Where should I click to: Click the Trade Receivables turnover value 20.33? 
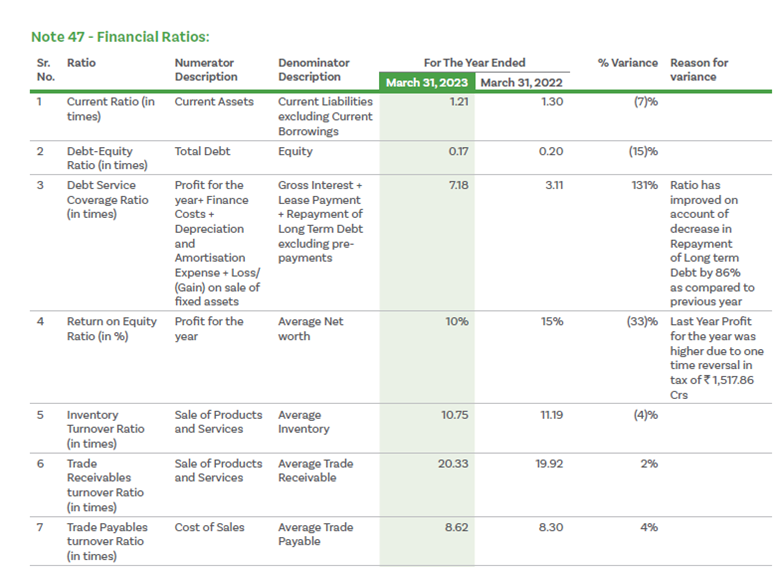point(456,464)
